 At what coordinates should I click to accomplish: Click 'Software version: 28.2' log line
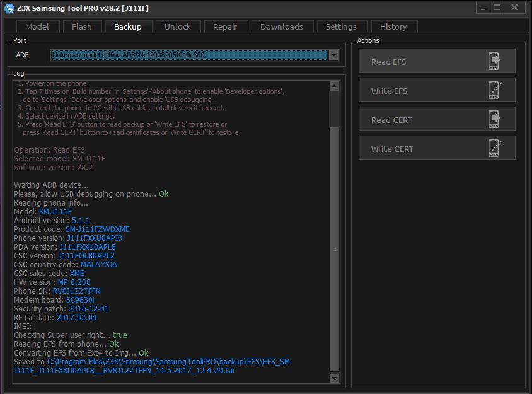tap(54, 168)
